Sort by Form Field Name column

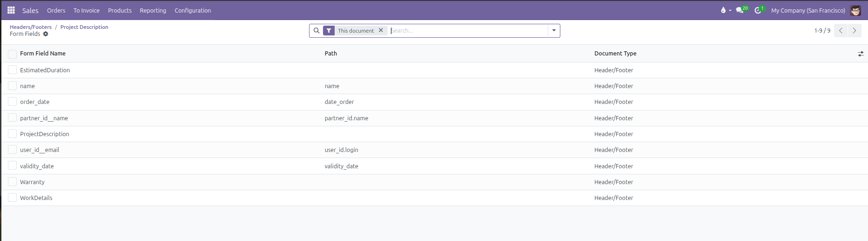point(43,54)
